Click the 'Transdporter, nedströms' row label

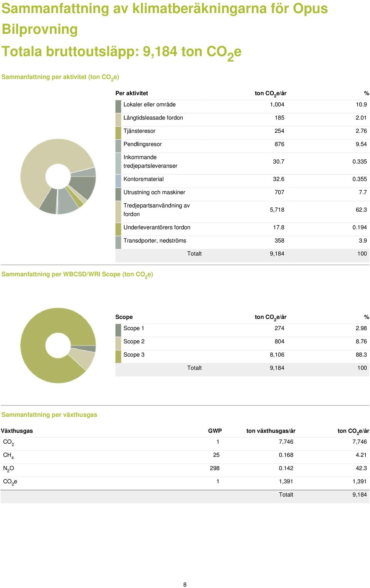tap(155, 241)
